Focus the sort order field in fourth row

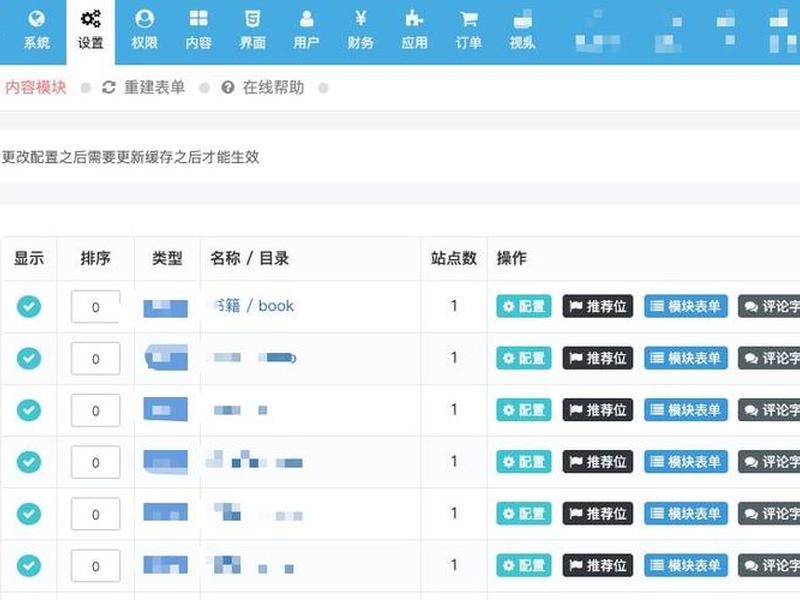coord(95,462)
